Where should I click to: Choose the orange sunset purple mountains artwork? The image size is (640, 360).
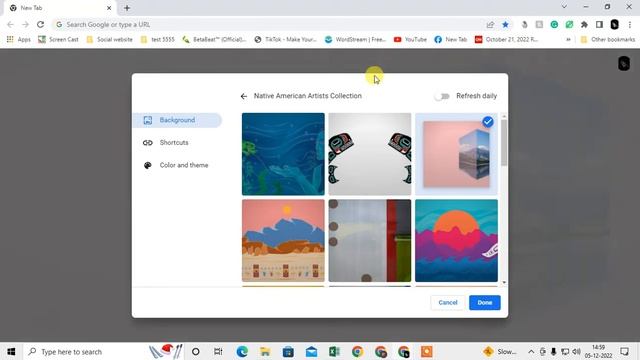[456, 241]
